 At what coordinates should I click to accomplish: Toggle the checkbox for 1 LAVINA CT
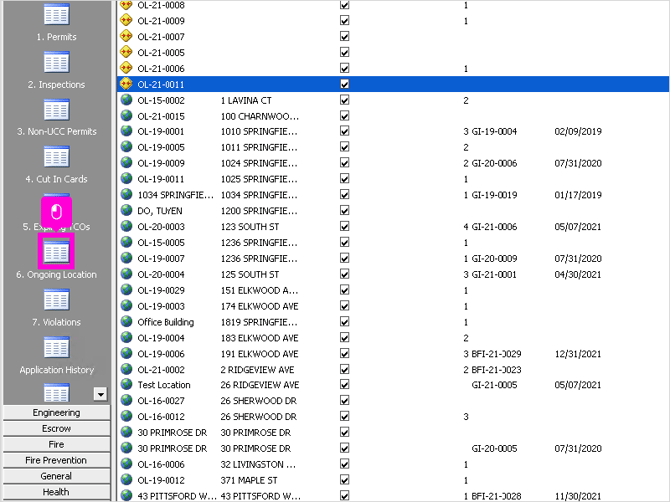click(x=344, y=100)
